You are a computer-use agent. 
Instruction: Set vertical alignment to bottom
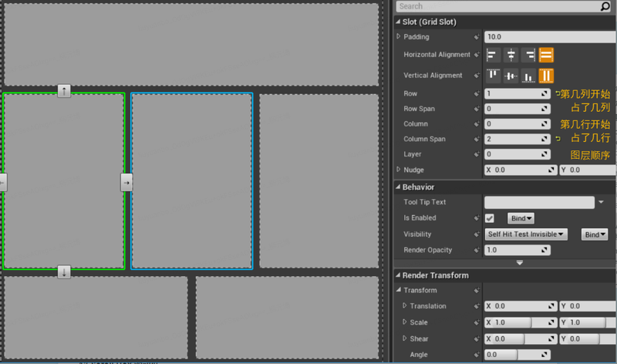click(528, 76)
